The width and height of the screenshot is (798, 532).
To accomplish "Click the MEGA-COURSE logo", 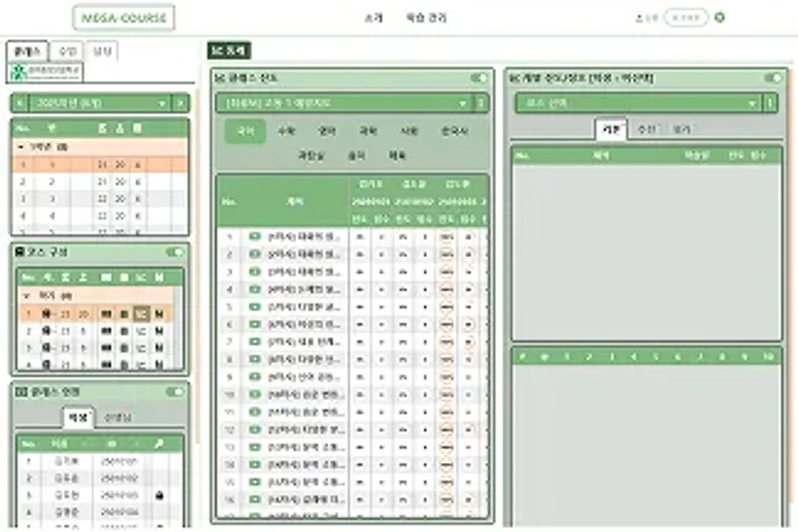I will [124, 17].
